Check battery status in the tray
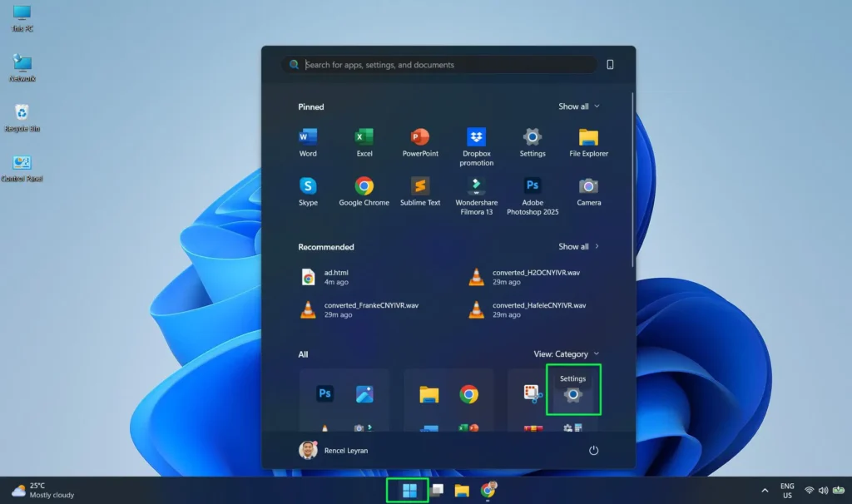 click(837, 490)
